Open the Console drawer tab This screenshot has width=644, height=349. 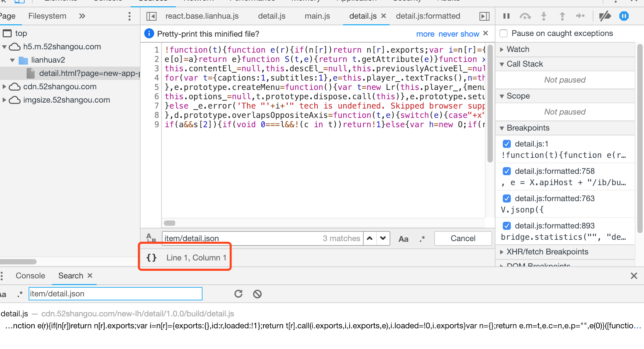30,276
